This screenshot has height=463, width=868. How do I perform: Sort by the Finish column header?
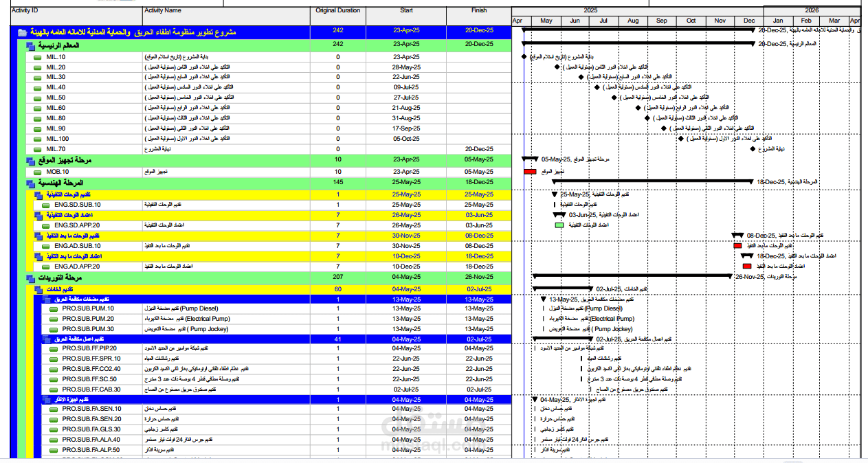coord(479,16)
